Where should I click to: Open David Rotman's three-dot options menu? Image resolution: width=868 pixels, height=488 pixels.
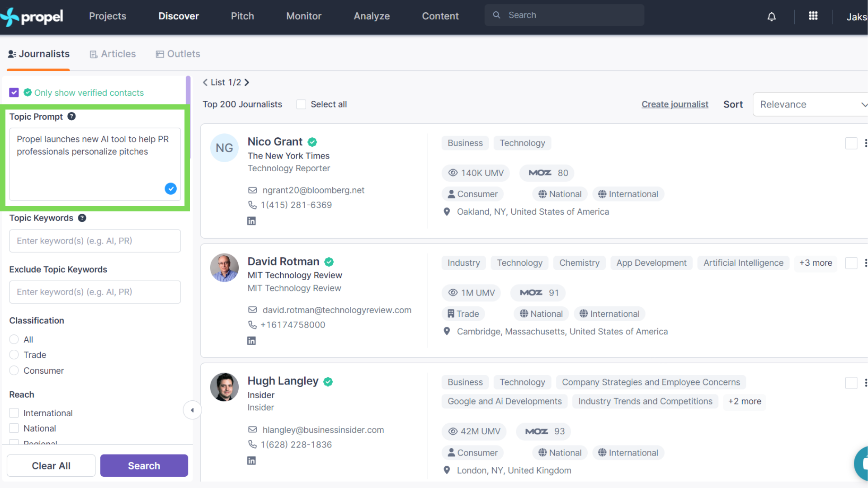pos(865,263)
